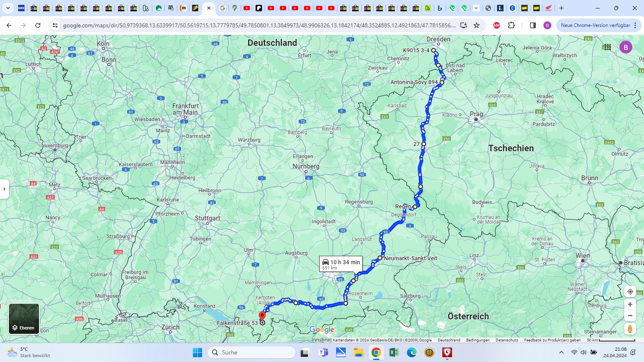Image resolution: width=644 pixels, height=362 pixels.
Task: Toggle the map scale unit at 50 km
Action: pyautogui.click(x=611, y=340)
